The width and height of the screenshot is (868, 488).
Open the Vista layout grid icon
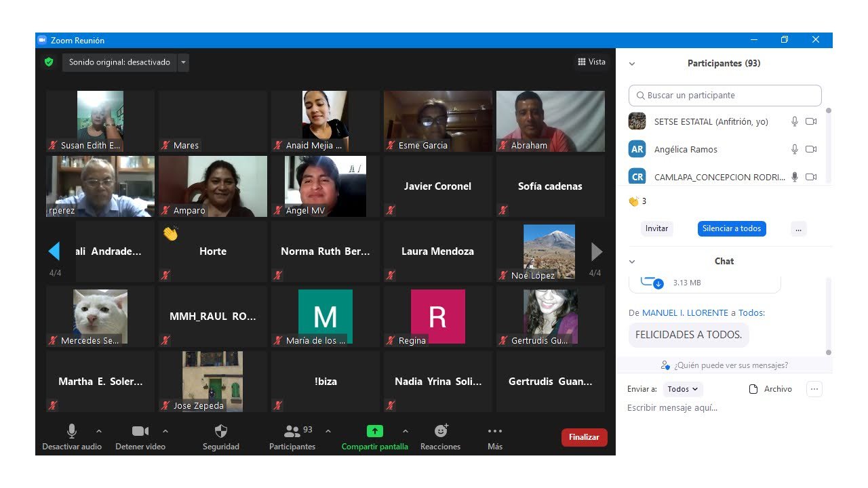coord(582,62)
